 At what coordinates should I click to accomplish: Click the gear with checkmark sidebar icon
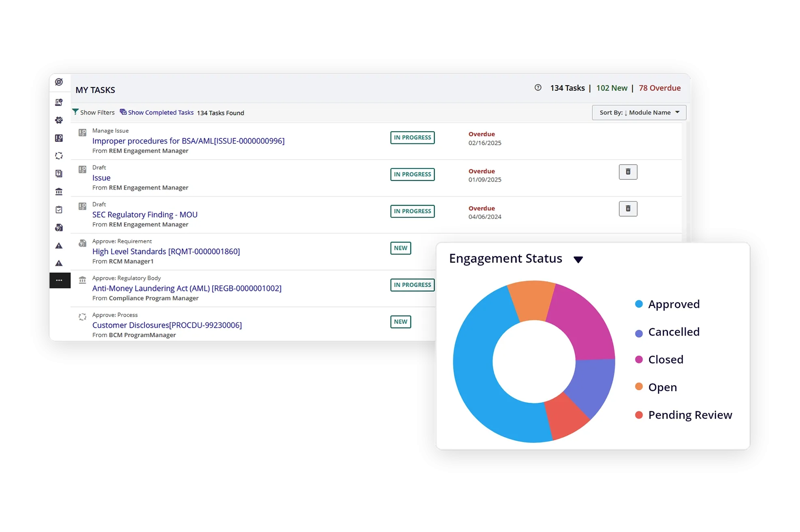tap(59, 120)
